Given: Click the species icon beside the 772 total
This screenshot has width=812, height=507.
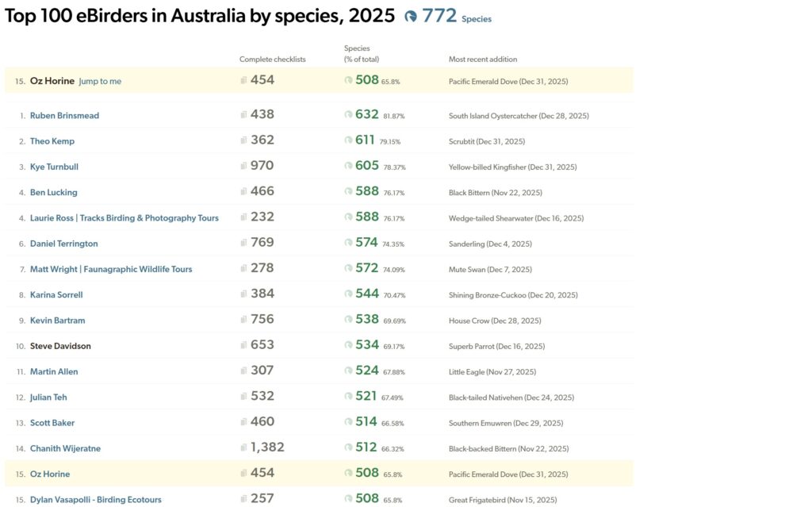Looking at the screenshot, I should point(411,17).
